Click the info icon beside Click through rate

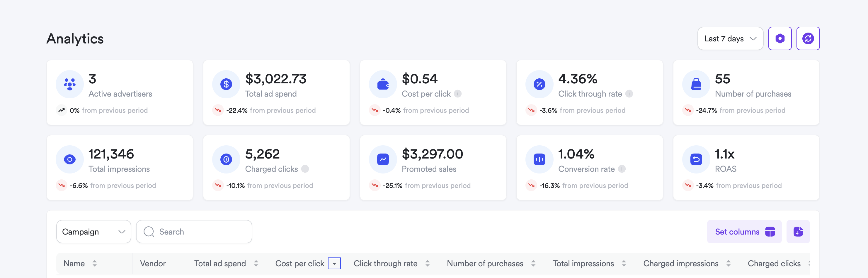click(x=629, y=94)
